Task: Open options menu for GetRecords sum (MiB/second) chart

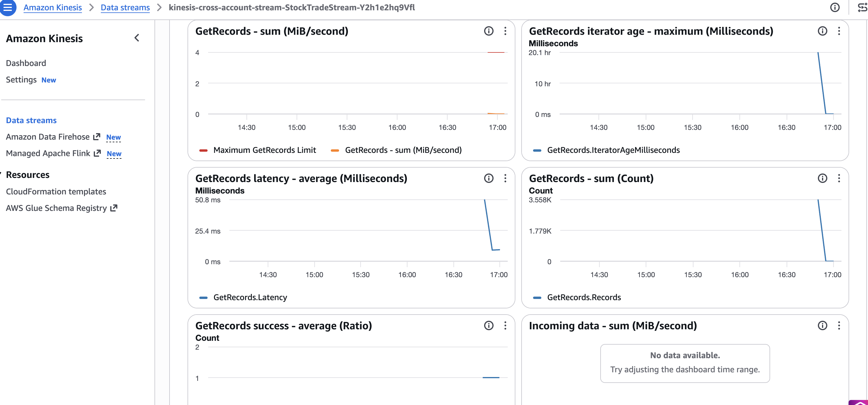Action: [505, 31]
